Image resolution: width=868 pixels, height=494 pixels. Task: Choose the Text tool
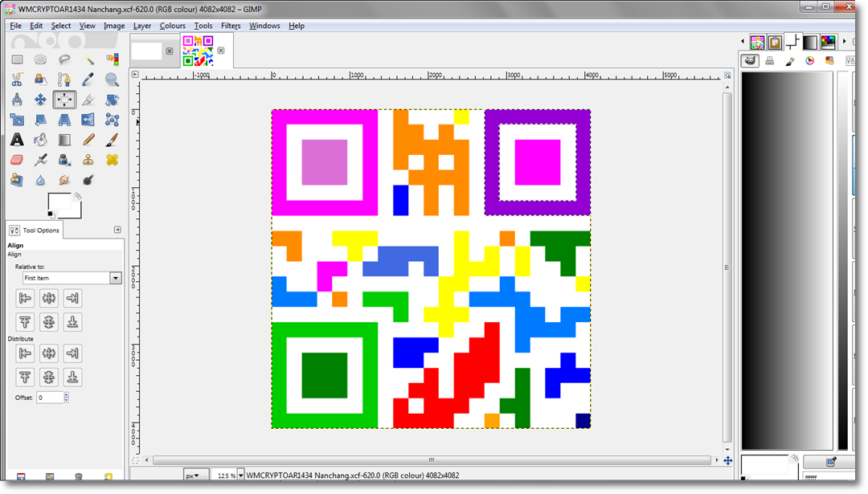17,140
